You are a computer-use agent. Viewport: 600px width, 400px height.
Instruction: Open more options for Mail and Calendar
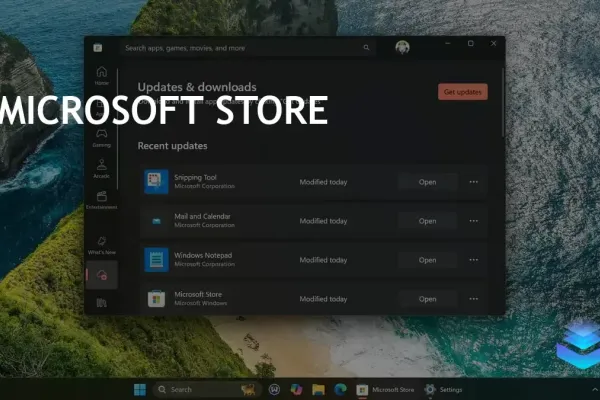click(473, 221)
